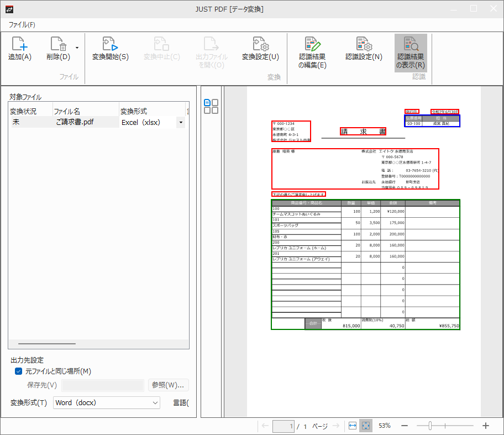Image resolution: width=504 pixels, height=435 pixels.
Task: Select the ご請求書.pdf file row
Action: [x=98, y=122]
